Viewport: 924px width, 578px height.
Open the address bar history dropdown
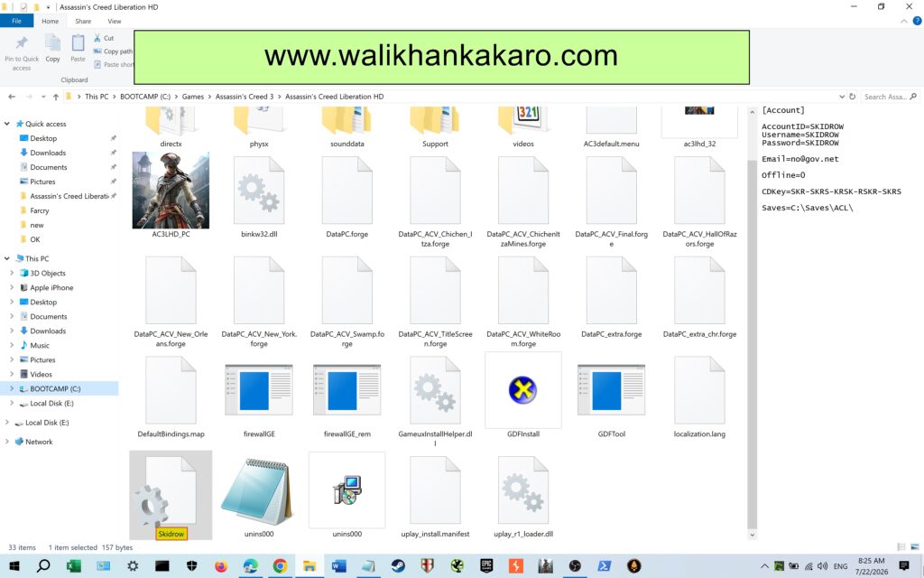(x=842, y=97)
